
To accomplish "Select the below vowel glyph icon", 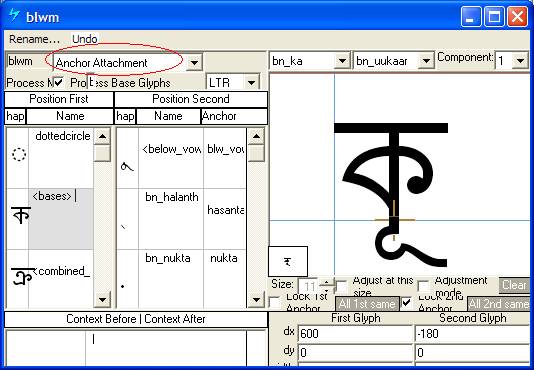I will click(127, 167).
